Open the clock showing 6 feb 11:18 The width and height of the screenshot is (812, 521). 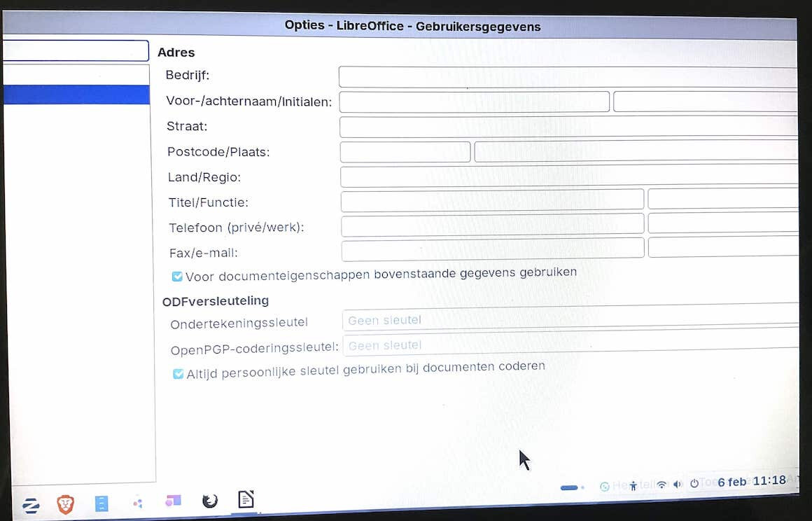751,482
